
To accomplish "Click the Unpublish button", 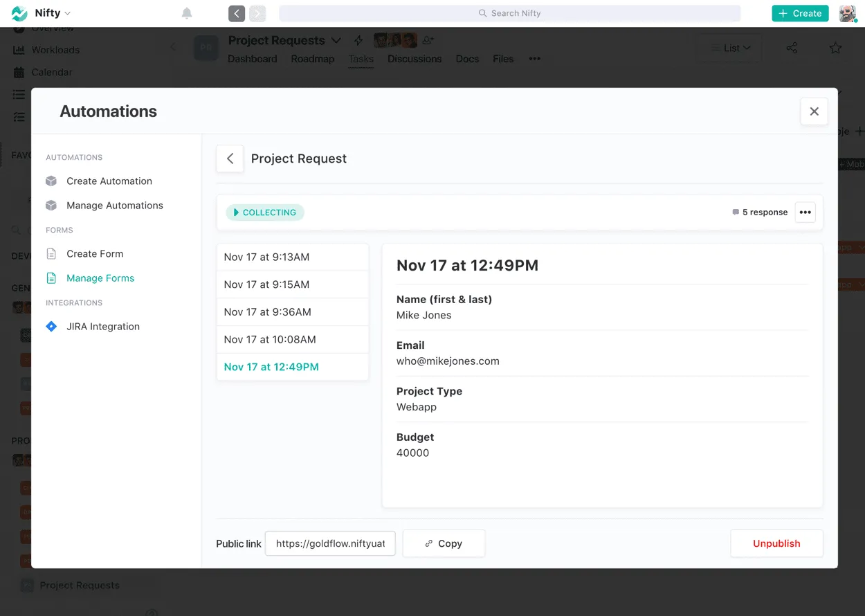I will (x=776, y=543).
